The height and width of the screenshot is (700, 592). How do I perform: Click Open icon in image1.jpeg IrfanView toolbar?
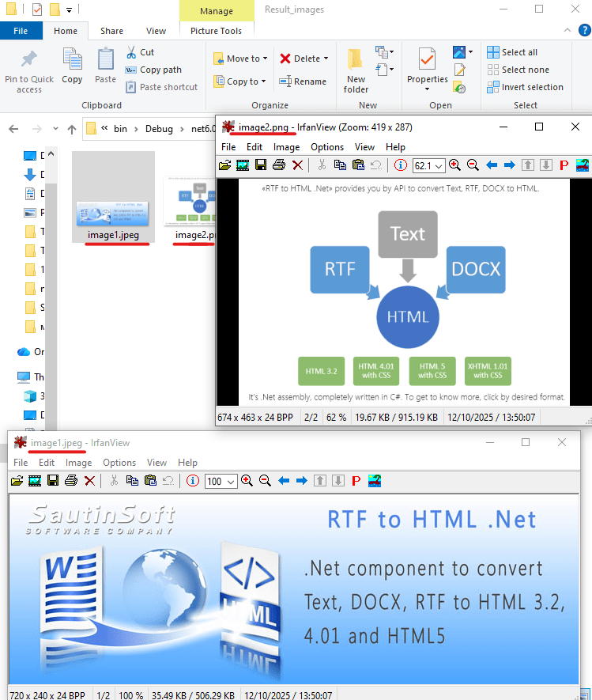click(x=17, y=481)
